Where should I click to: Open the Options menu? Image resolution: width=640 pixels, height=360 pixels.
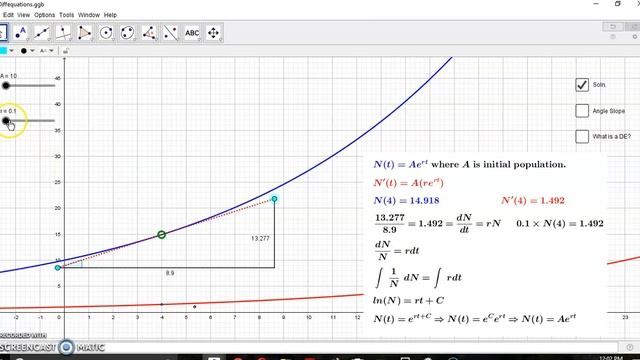[x=44, y=15]
